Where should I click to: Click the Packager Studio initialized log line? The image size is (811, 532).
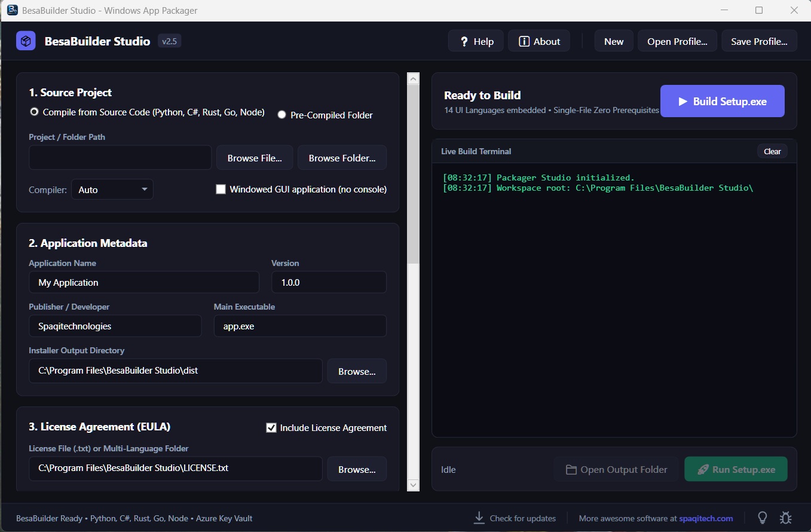click(538, 178)
